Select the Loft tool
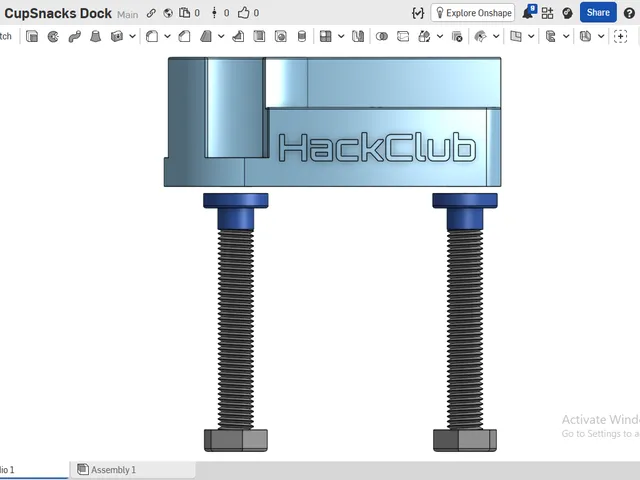The height and width of the screenshot is (480, 640). pyautogui.click(x=96, y=36)
